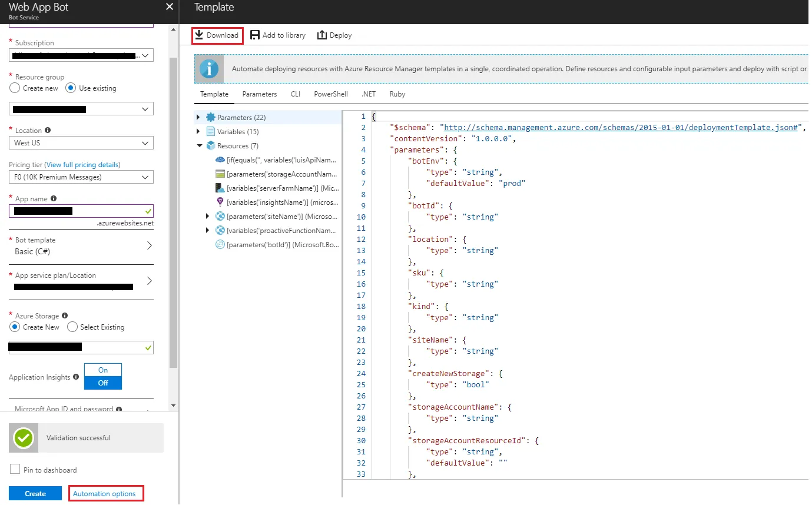Viewport: 812px width, 505px height.
Task: Click the left blade scrollbar down arrow
Action: [x=173, y=406]
